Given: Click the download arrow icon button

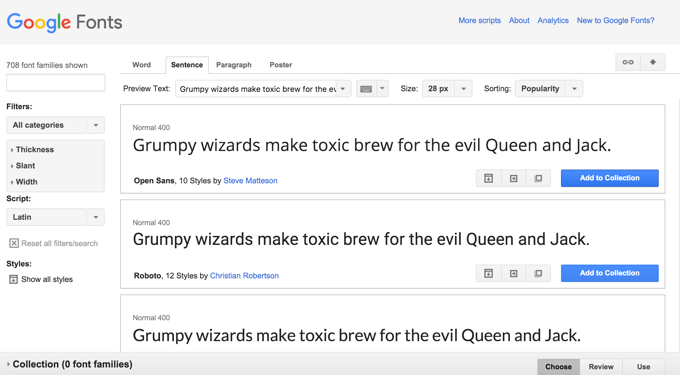Looking at the screenshot, I should coord(653,62).
